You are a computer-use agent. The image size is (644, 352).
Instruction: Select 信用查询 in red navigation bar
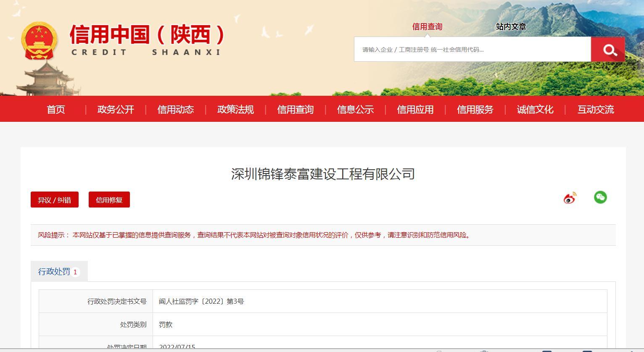click(296, 110)
